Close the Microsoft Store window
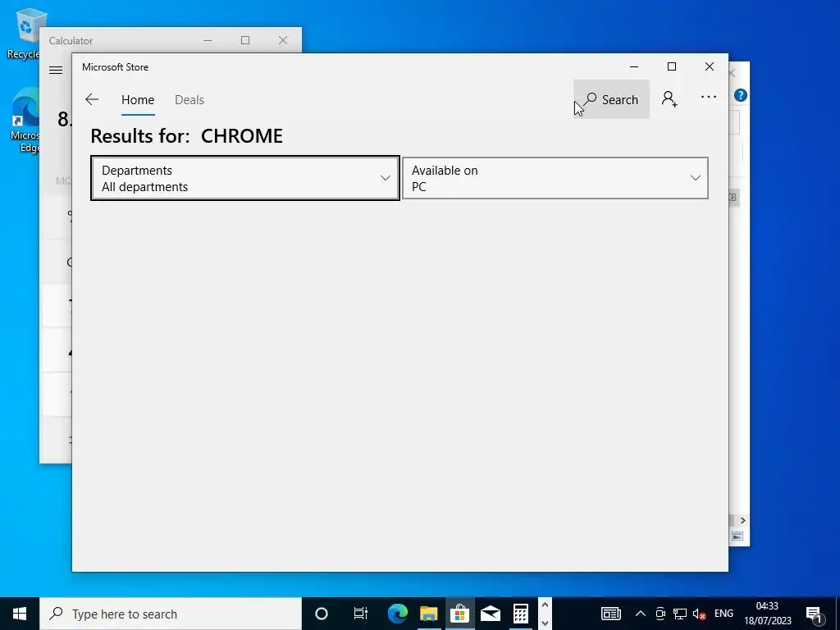 pos(710,66)
